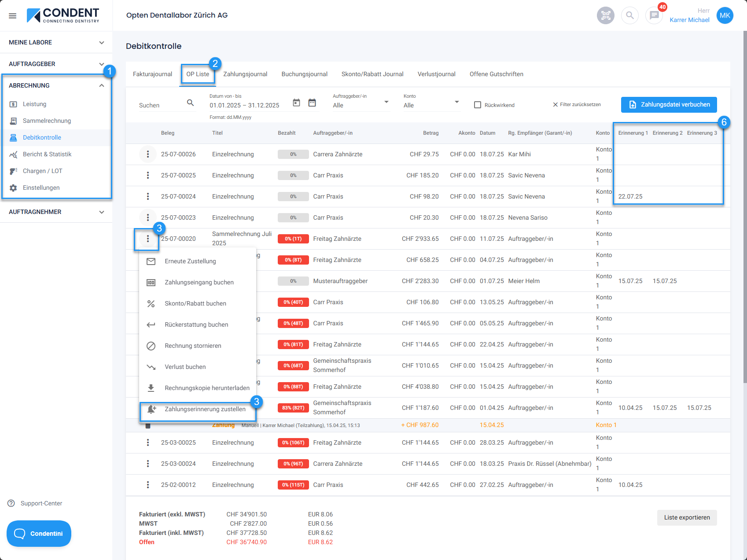The height and width of the screenshot is (560, 747).
Task: Open row menu for invoice 25-02-00012
Action: tap(148, 485)
